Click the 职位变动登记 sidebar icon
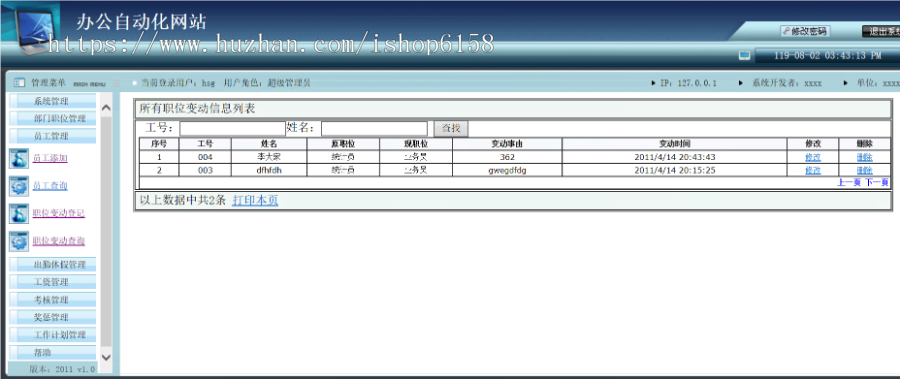900x379 pixels. coord(19,214)
